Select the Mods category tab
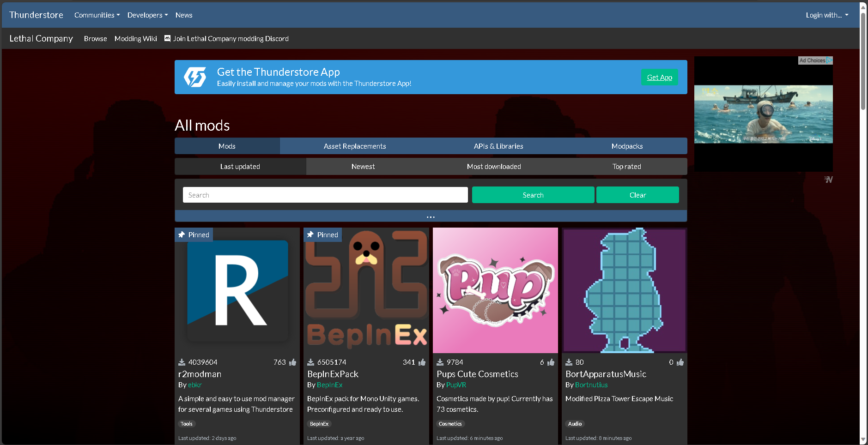This screenshot has height=445, width=868. pyautogui.click(x=227, y=146)
